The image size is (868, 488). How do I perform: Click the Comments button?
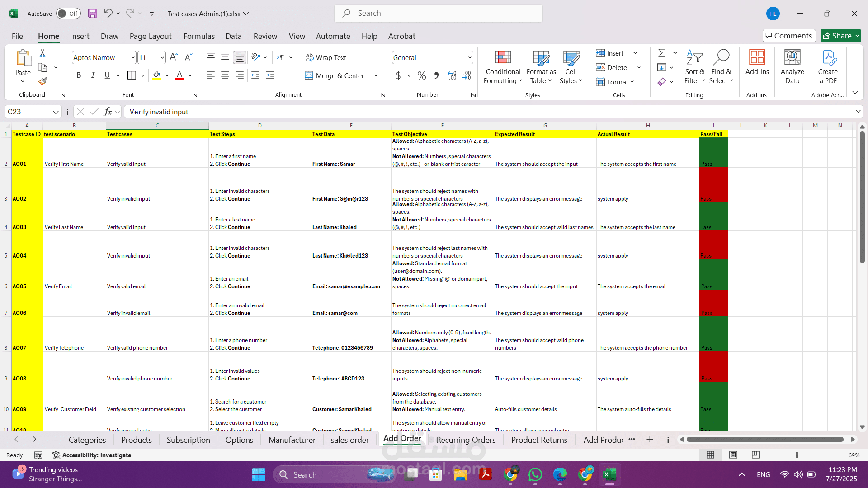pyautogui.click(x=789, y=36)
